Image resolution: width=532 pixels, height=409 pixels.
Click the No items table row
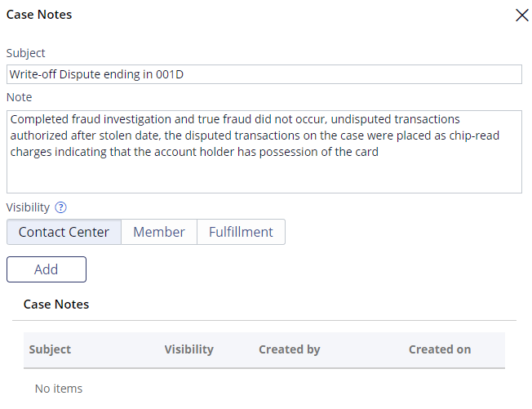point(264,389)
